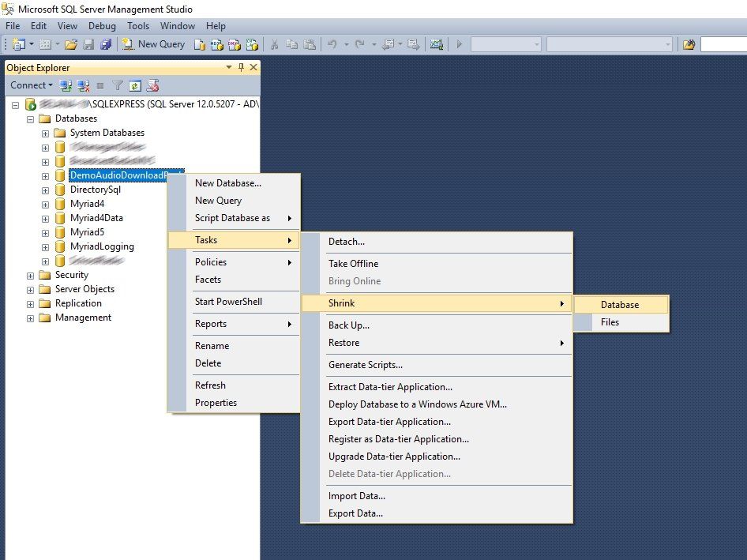Click the Find in Files binoculars icon
This screenshot has height=560, width=747.
(x=689, y=44)
